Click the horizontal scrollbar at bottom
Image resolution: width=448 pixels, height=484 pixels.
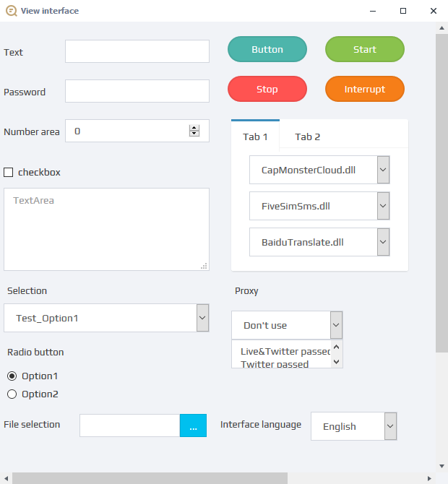pyautogui.click(x=150, y=478)
